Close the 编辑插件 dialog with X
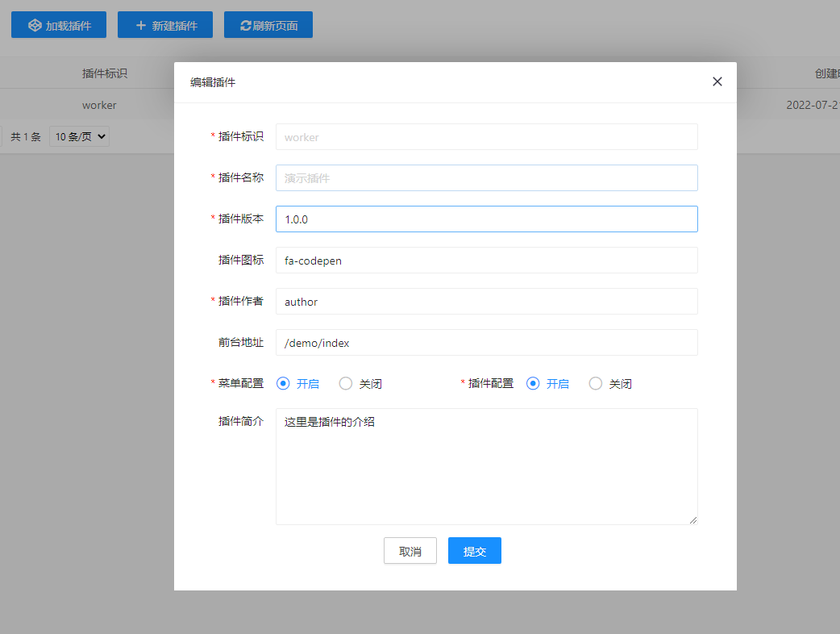Image resolution: width=840 pixels, height=634 pixels. point(717,81)
